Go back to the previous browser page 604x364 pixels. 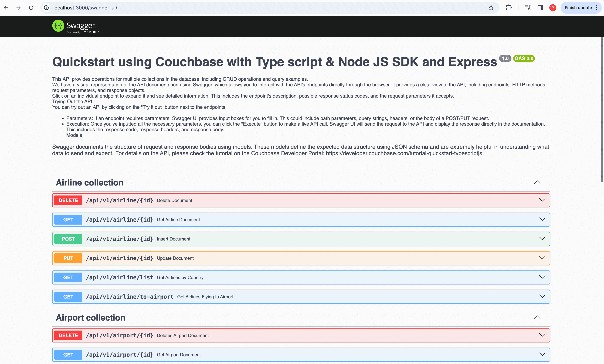point(6,8)
